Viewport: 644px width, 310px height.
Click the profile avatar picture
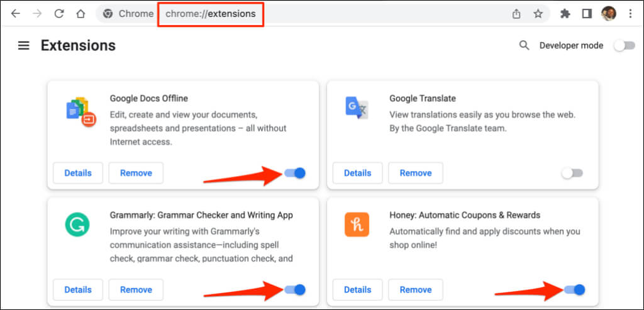(608, 13)
